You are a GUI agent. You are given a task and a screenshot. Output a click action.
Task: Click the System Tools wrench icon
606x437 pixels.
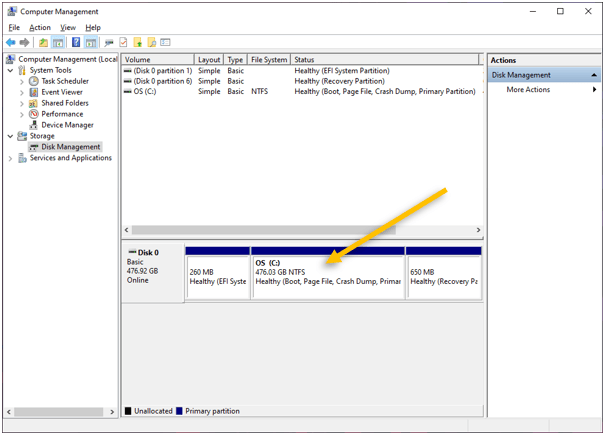click(x=22, y=70)
